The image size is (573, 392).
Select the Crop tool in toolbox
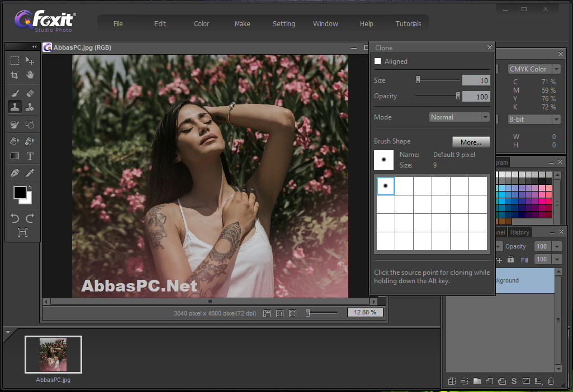click(15, 75)
